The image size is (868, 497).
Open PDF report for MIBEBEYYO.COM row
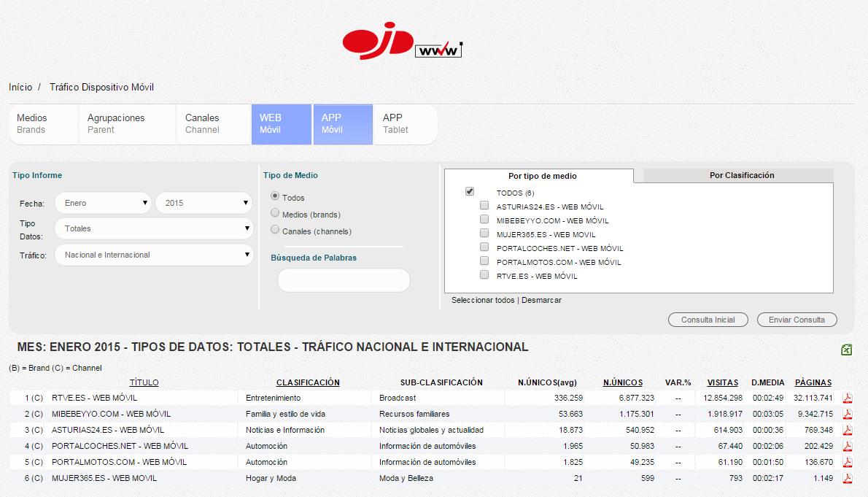[x=848, y=414]
